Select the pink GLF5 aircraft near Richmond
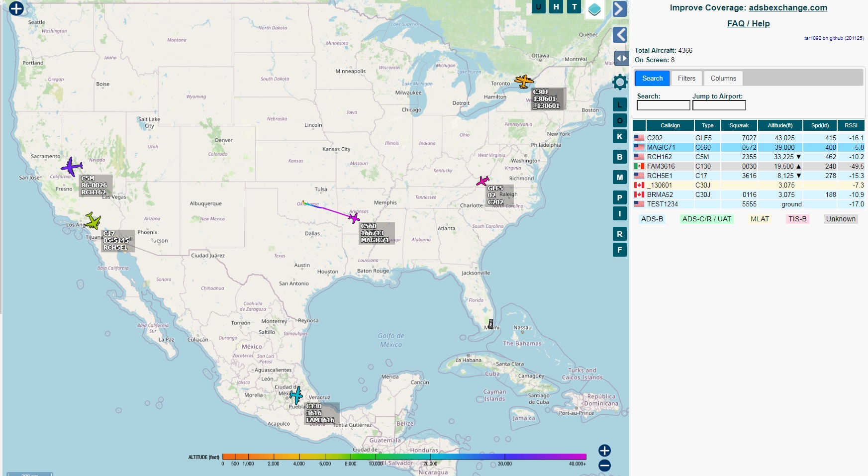The width and height of the screenshot is (868, 476). (x=482, y=181)
